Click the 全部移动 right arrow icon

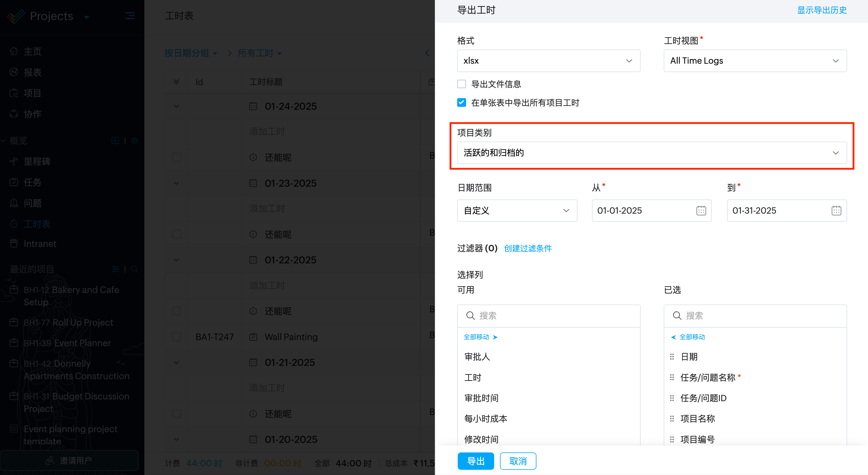click(495, 337)
